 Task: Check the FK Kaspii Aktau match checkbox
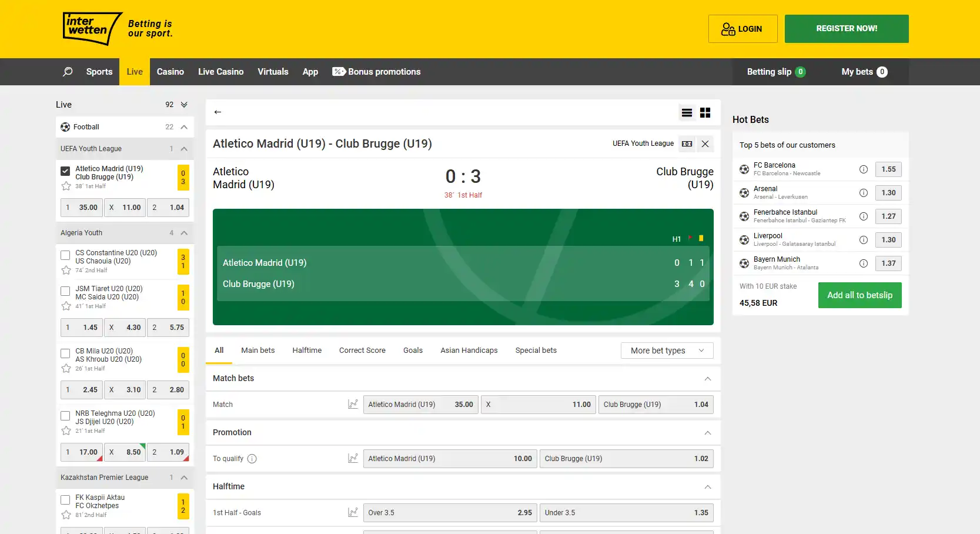click(x=66, y=500)
